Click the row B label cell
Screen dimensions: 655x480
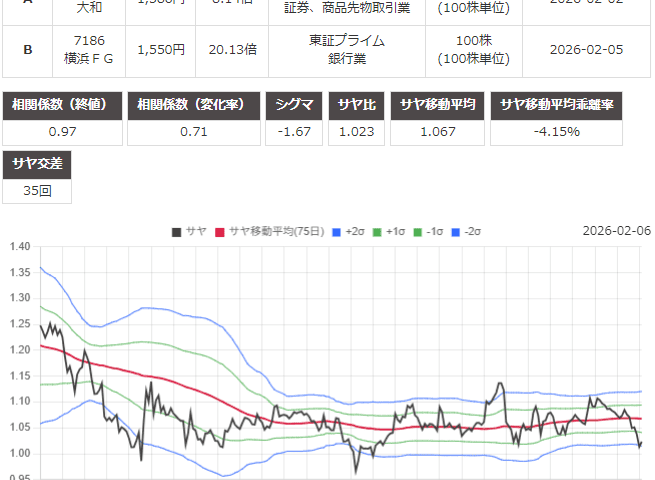[x=28, y=50]
